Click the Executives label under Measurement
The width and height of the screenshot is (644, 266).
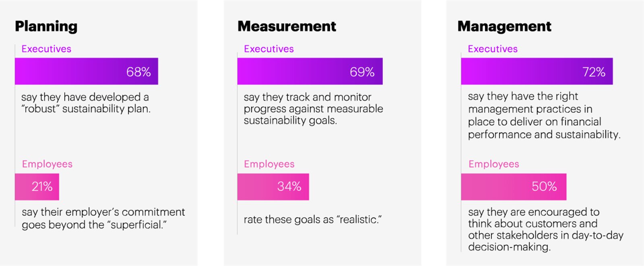[269, 49]
